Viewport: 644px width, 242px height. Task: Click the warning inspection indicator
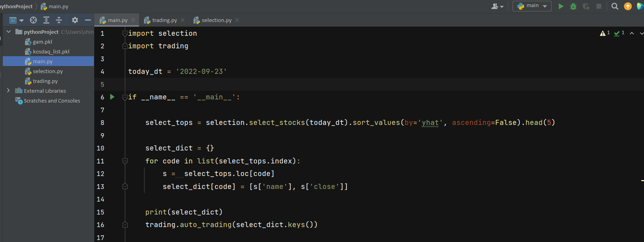click(x=605, y=33)
